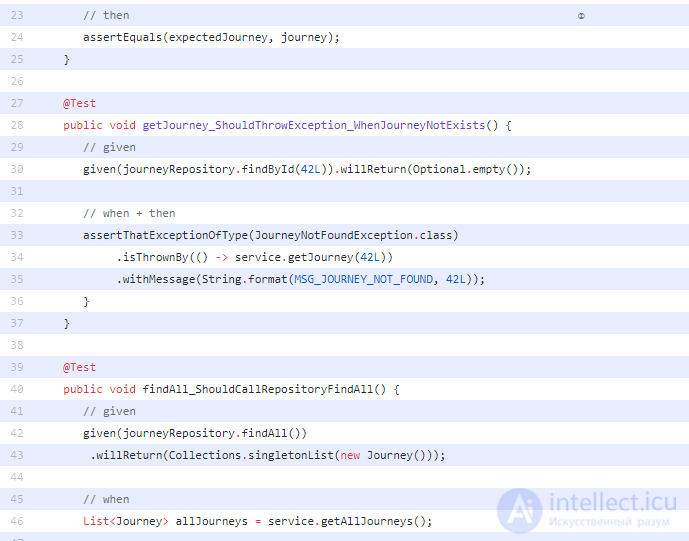Click line number 28

point(17,125)
